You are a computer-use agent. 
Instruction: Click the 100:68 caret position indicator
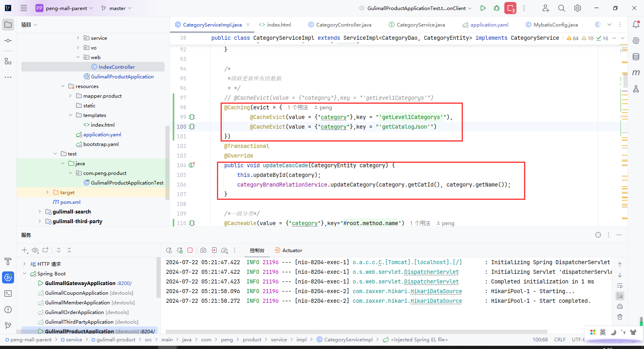[540, 339]
